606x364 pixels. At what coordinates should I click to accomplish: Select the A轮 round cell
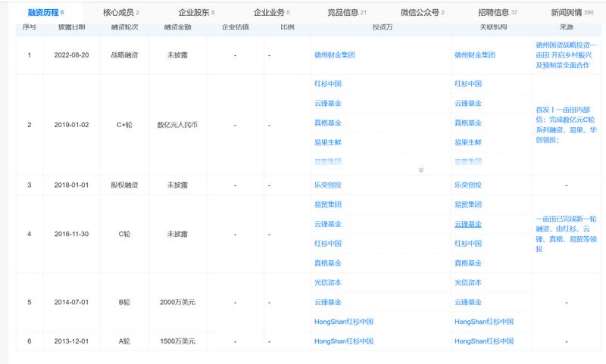pos(124,341)
